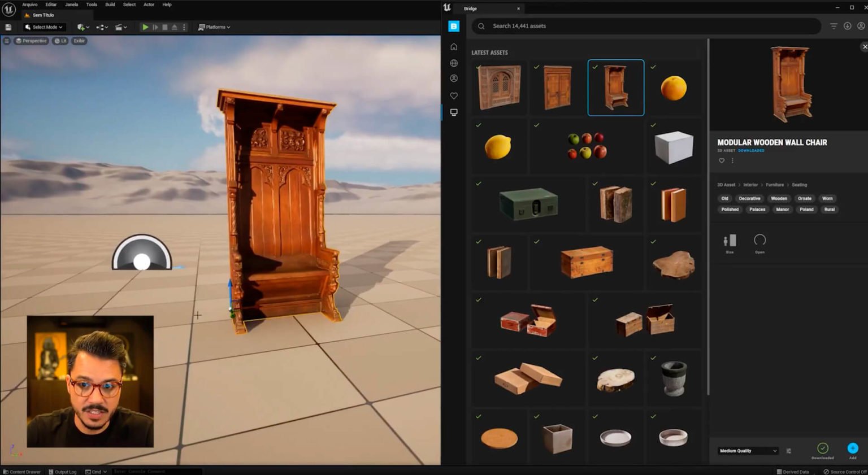Open the Editar menu
The height and width of the screenshot is (475, 868).
coord(50,5)
